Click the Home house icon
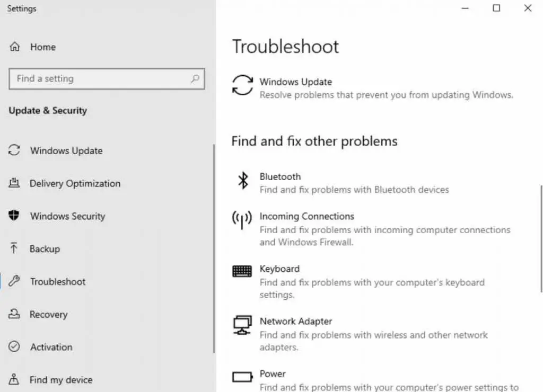 (15, 47)
